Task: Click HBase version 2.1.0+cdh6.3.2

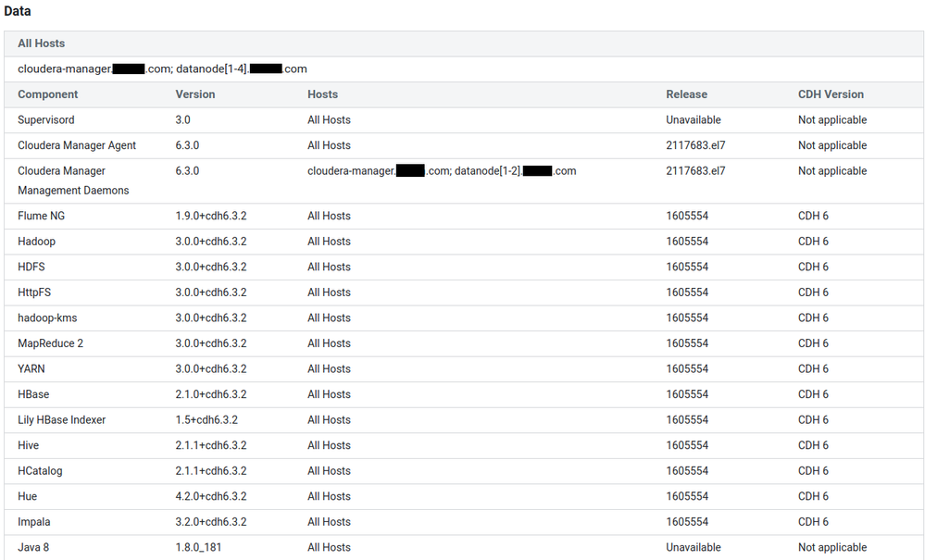Action: coord(210,393)
